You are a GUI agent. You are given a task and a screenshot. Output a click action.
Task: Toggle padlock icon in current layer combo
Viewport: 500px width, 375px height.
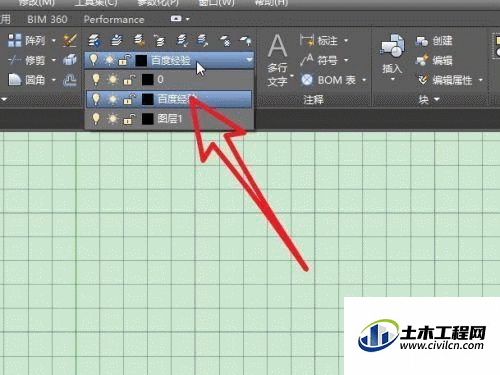tap(124, 60)
